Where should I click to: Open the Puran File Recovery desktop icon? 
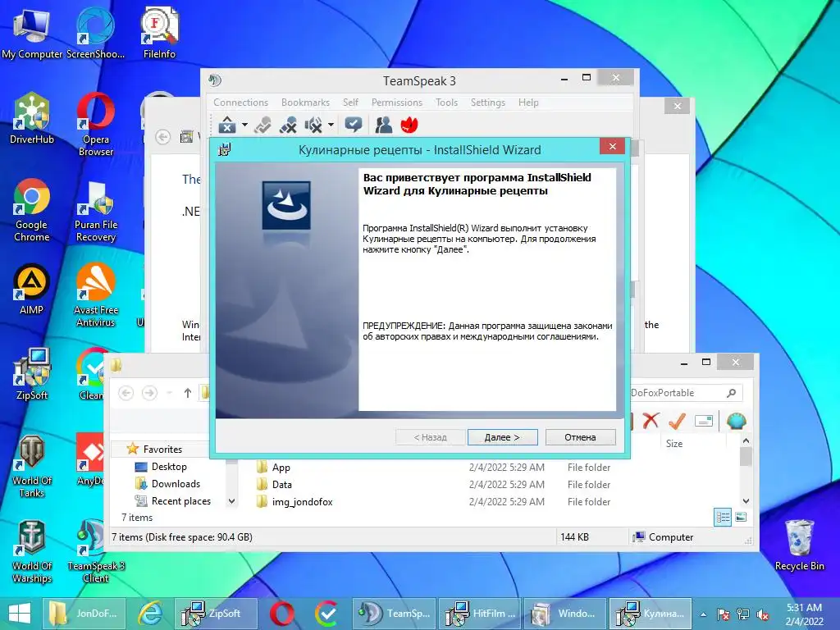click(96, 210)
